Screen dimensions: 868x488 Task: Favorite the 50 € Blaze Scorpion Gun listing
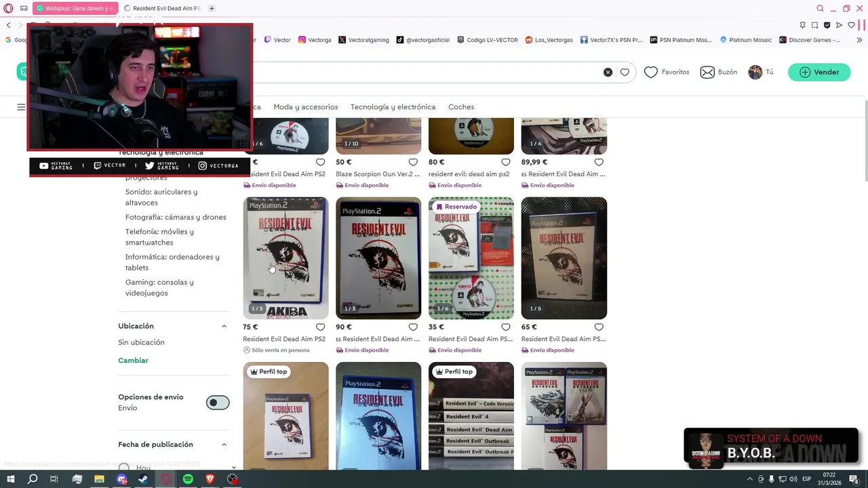tap(413, 162)
